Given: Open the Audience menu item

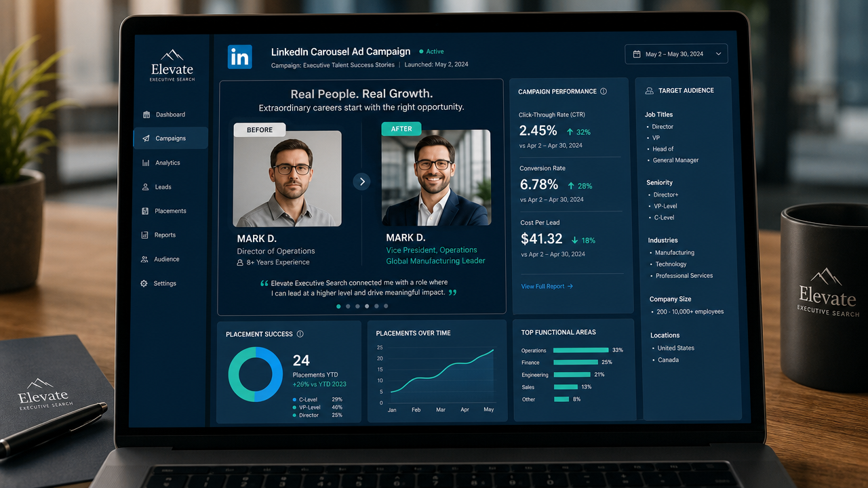Looking at the screenshot, I should pyautogui.click(x=169, y=259).
